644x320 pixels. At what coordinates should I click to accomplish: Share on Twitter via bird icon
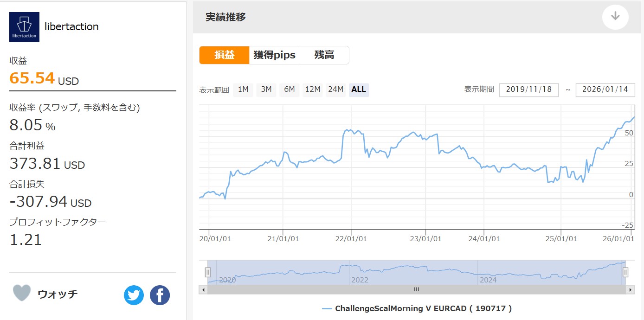tap(134, 295)
